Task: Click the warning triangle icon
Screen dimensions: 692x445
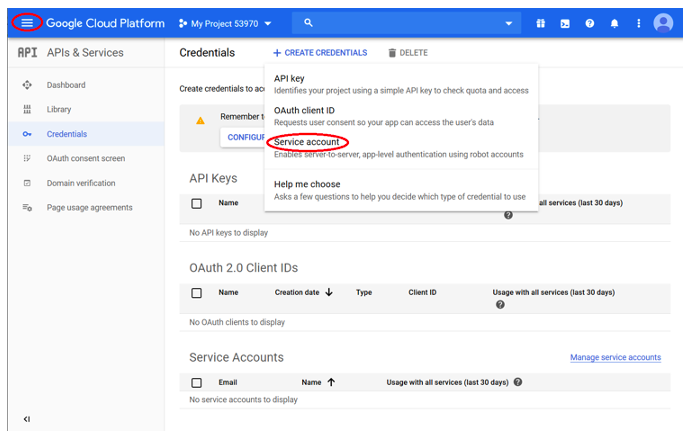Action: [x=200, y=120]
